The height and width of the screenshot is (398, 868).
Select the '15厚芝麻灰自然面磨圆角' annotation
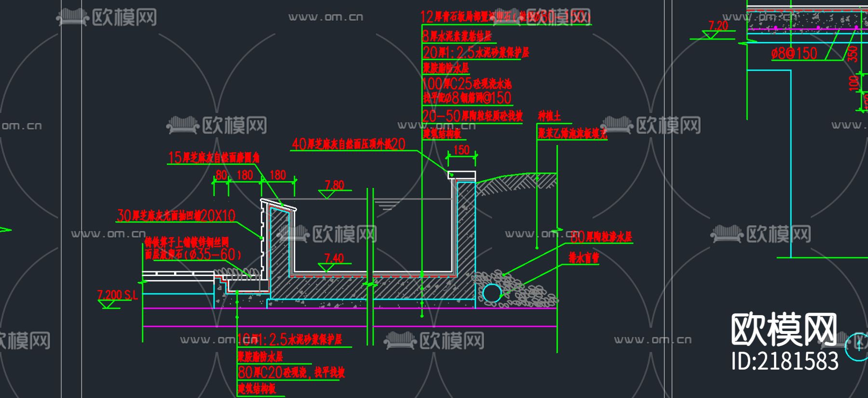pos(214,158)
